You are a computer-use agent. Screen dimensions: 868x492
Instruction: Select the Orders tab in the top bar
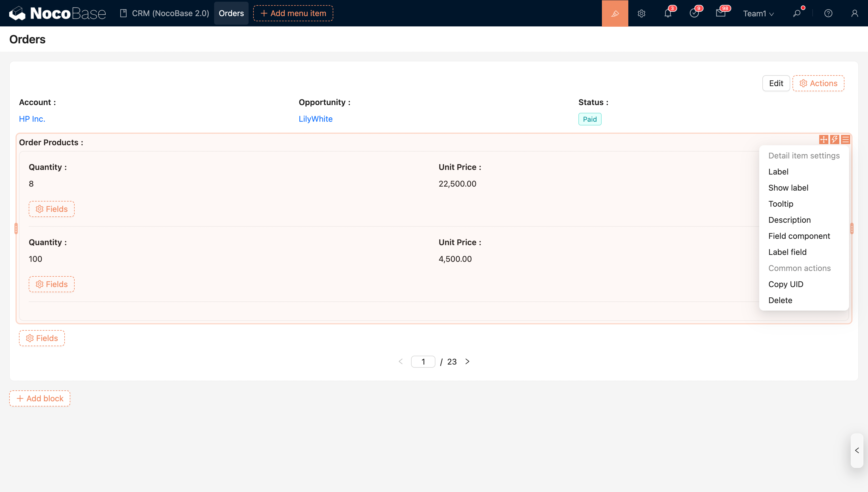231,13
